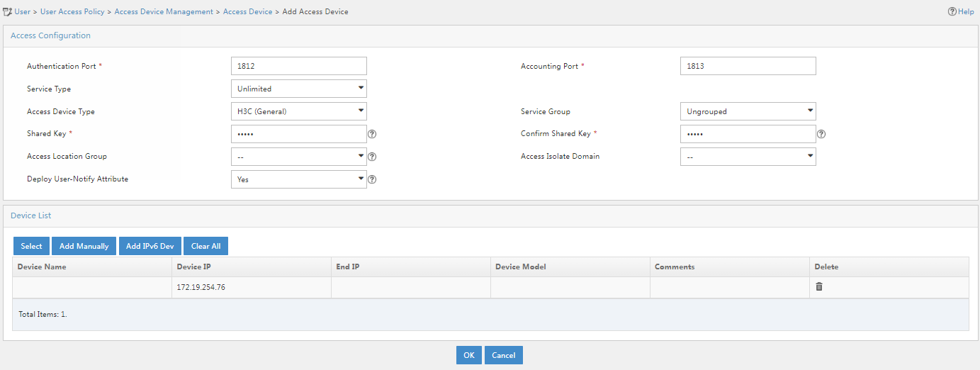This screenshot has height=370, width=980.
Task: Click the Help question-mark icon
Action: pos(952,12)
